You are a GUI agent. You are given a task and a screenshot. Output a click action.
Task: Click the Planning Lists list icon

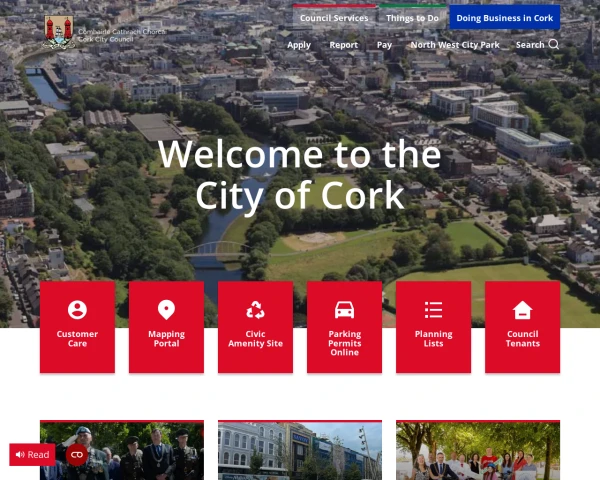pos(434,310)
